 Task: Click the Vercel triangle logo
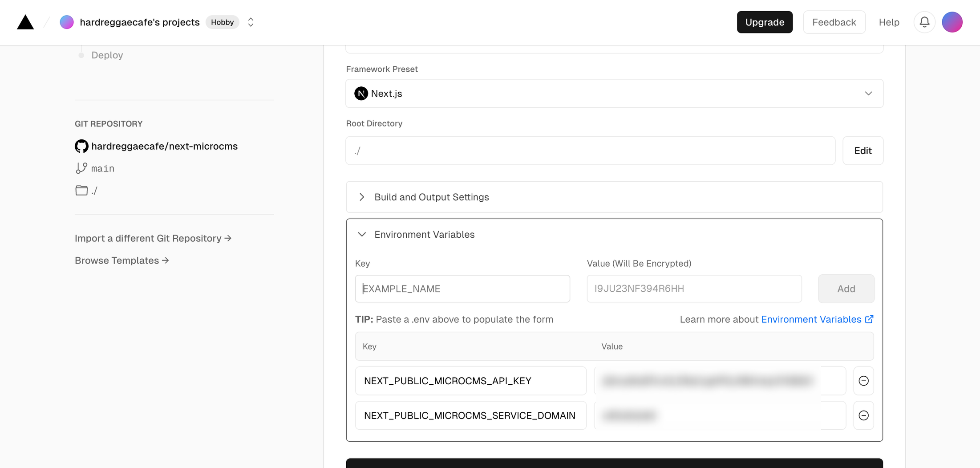(25, 22)
